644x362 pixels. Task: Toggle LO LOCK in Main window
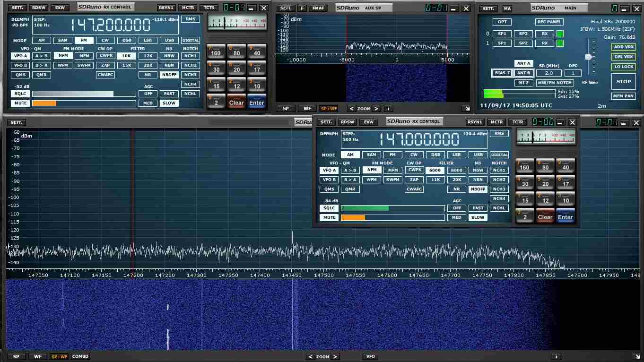pos(624,67)
